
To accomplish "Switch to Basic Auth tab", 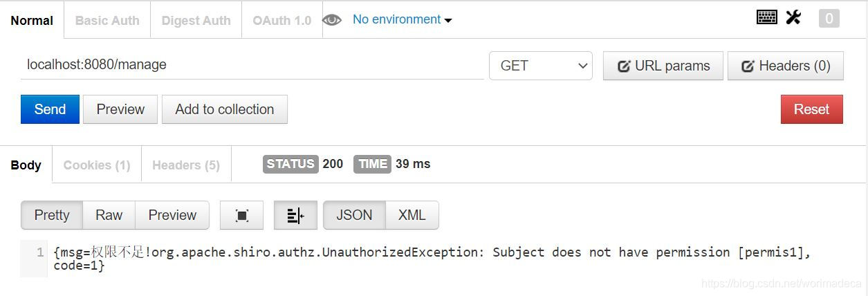I will [x=107, y=21].
